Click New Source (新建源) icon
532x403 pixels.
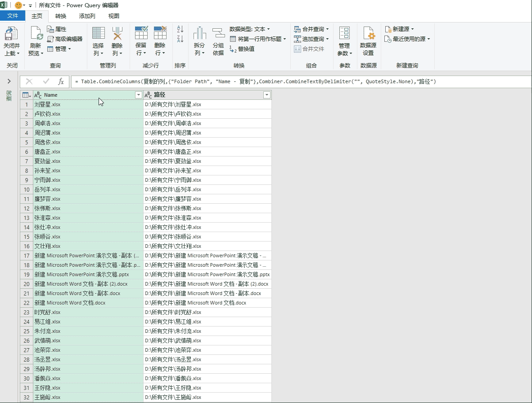388,29
